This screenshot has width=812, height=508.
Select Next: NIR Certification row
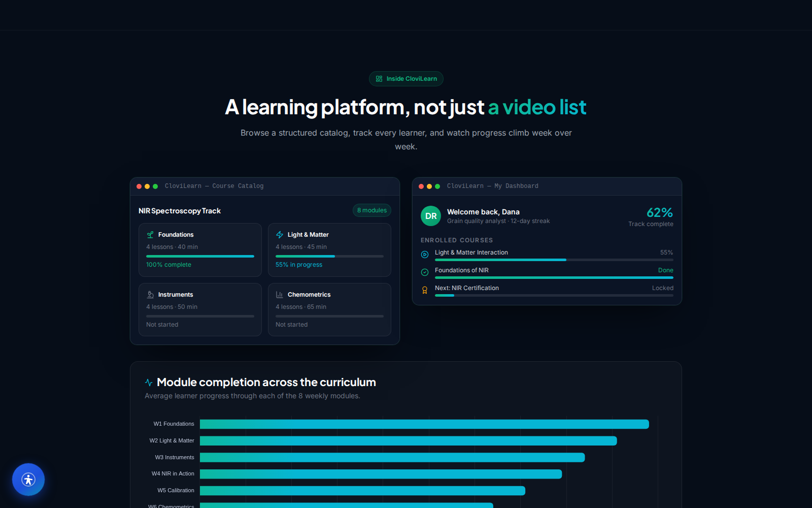click(547, 291)
